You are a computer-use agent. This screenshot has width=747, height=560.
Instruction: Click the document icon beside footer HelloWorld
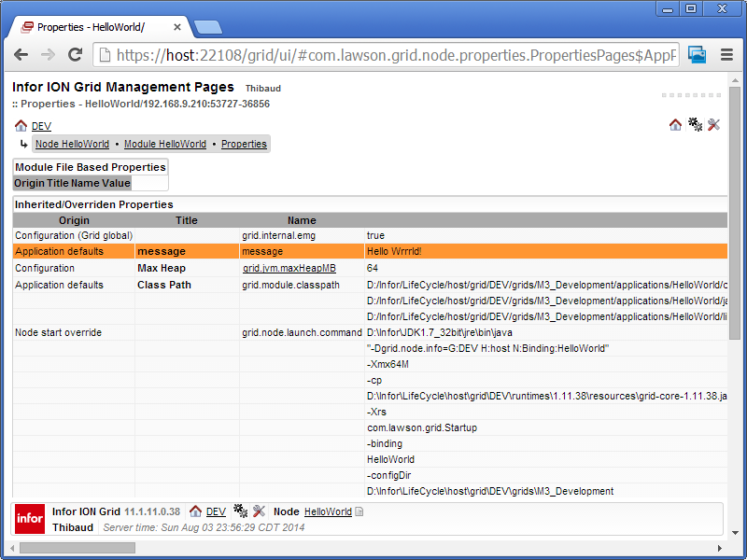tap(359, 512)
